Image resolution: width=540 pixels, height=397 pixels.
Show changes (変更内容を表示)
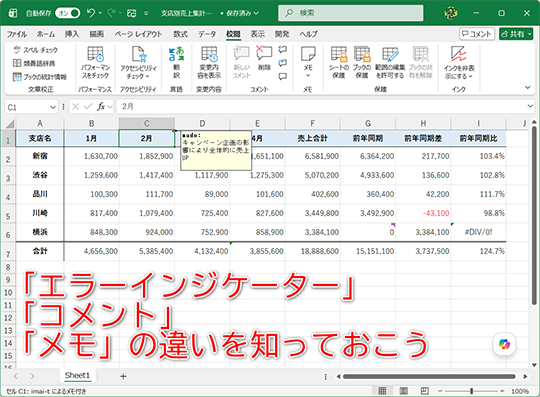tap(209, 63)
